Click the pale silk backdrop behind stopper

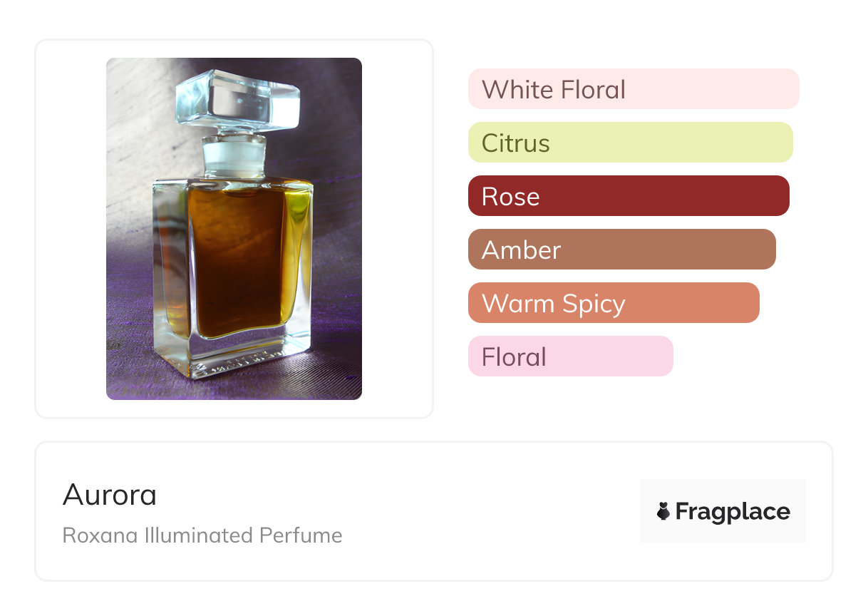tap(135, 107)
